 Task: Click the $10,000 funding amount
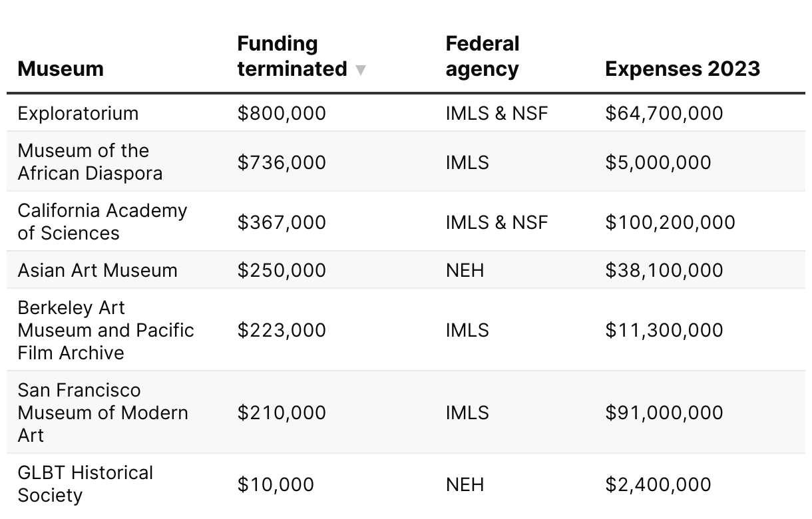tap(276, 484)
